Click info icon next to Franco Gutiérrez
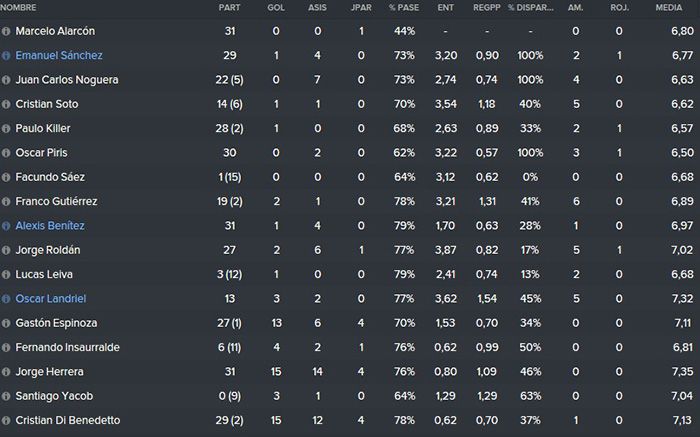This screenshot has width=700, height=437. click(x=6, y=202)
